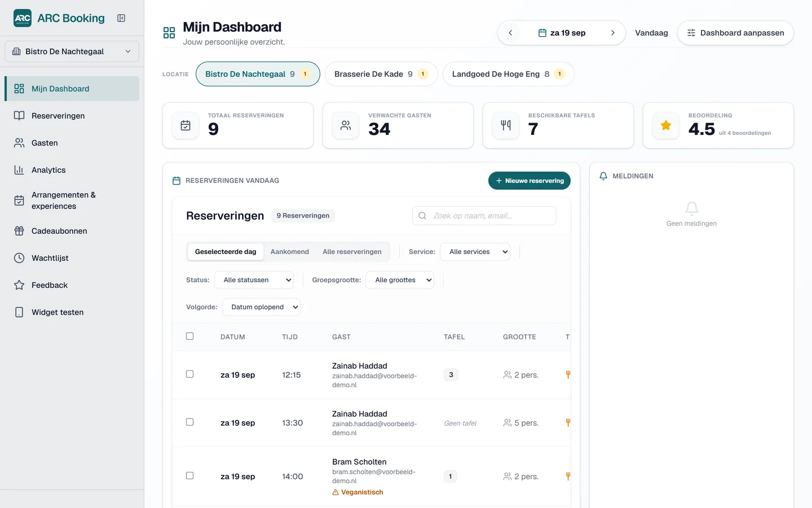Image resolution: width=812 pixels, height=508 pixels.
Task: Click the Feedback star icon
Action: coord(19,285)
